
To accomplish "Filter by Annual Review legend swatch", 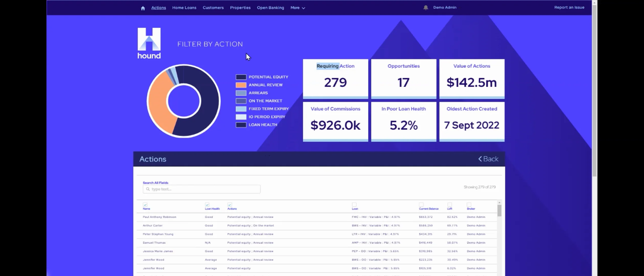I will click(241, 85).
